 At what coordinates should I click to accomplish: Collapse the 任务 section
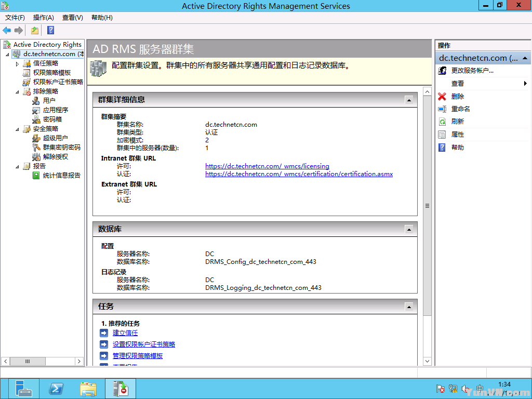pos(409,307)
